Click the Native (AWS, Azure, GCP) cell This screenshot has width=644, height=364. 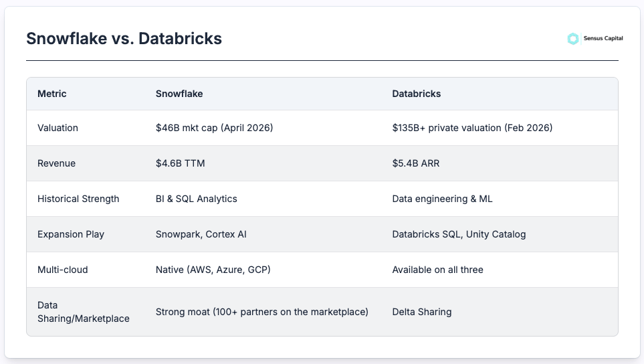pyautogui.click(x=213, y=270)
